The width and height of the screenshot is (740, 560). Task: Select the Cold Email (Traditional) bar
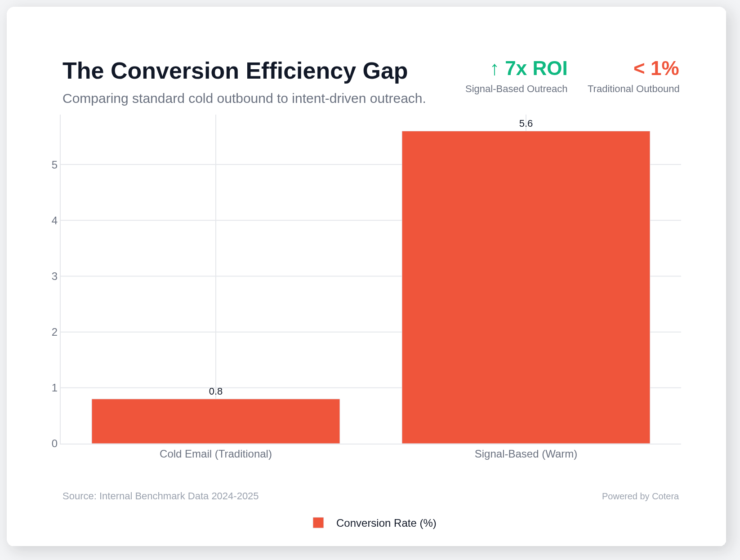click(216, 421)
